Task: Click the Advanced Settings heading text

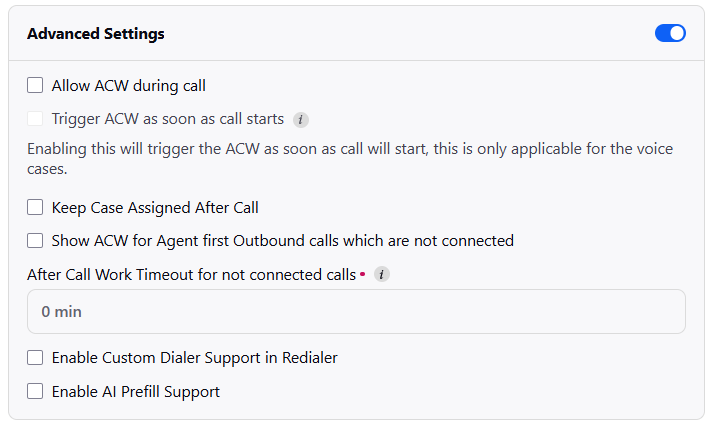Action: click(x=95, y=33)
